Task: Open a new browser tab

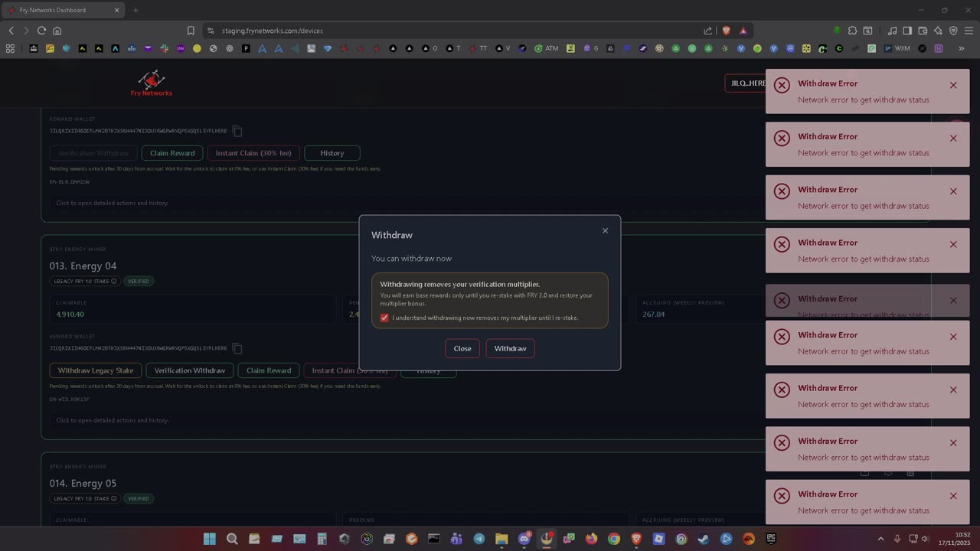Action: point(136,10)
